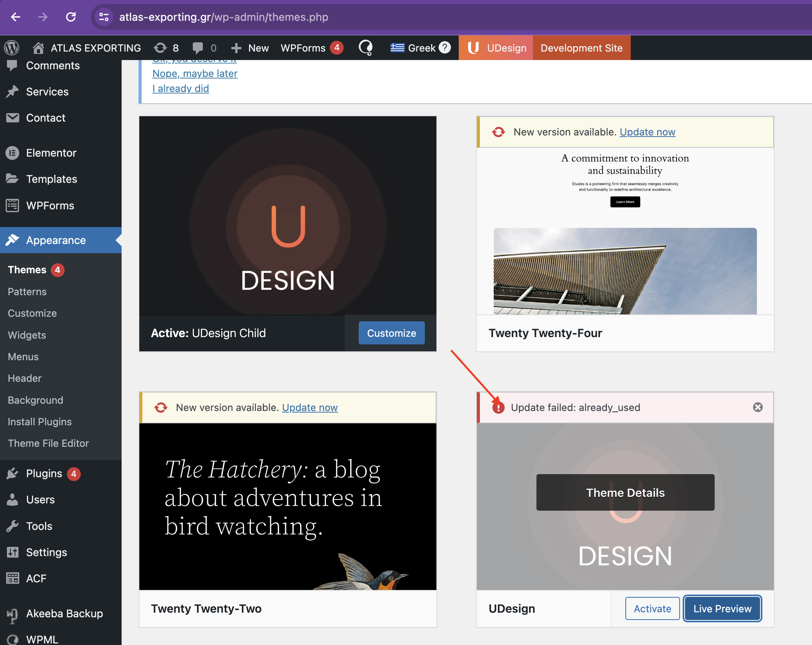Click the New content plus button
The width and height of the screenshot is (812, 645).
pos(250,48)
